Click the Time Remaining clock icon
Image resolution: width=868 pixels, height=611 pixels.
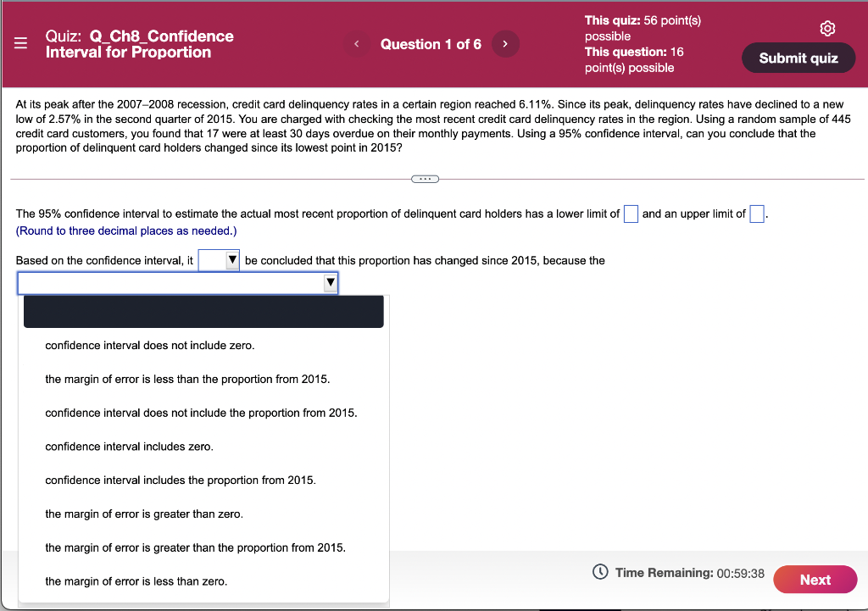600,572
